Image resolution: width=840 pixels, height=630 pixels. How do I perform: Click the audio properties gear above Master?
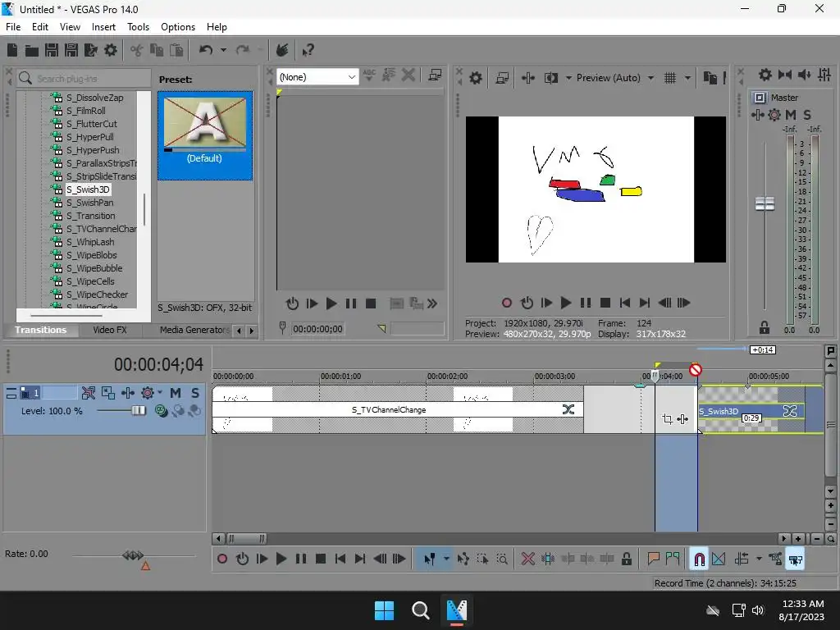[x=765, y=75]
